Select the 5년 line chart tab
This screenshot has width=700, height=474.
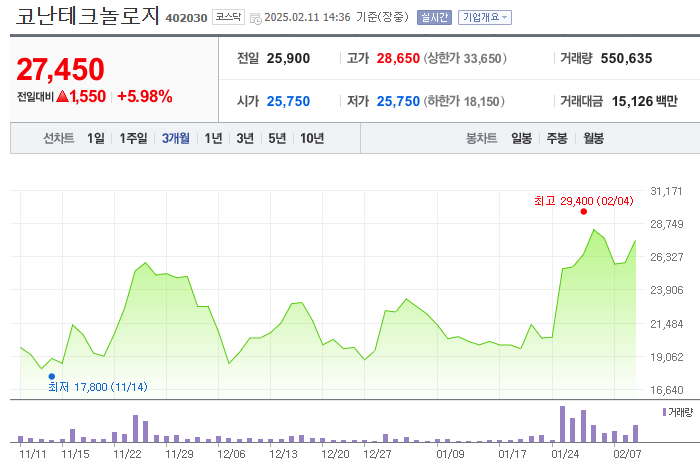click(277, 138)
